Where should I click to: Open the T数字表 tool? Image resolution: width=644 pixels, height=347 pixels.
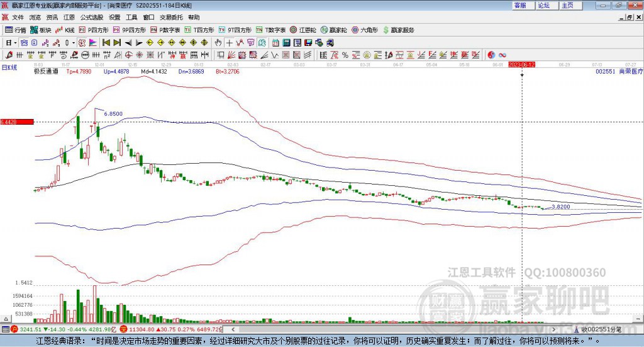click(x=270, y=30)
